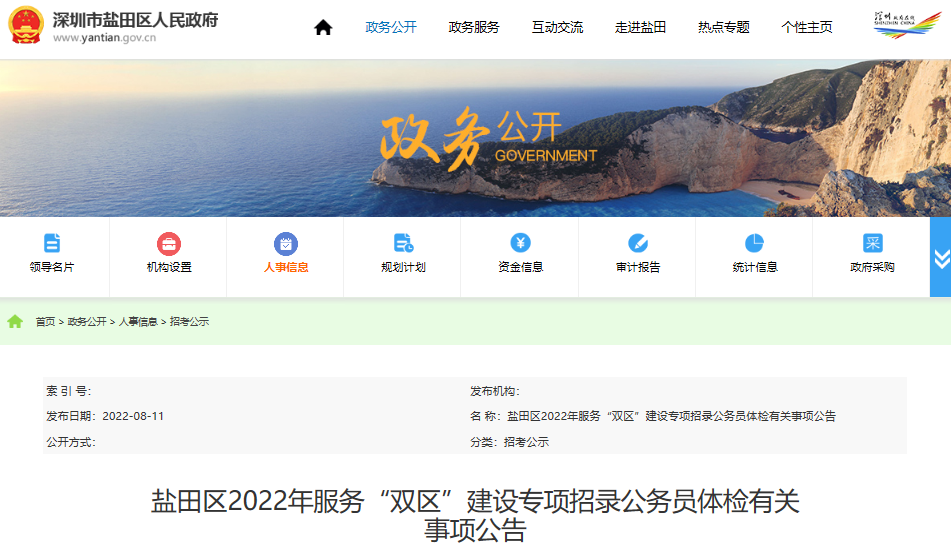Viewport: 951px width, 550px height.
Task: Click the www.yantian.gov.cn URL text
Action: [x=104, y=38]
